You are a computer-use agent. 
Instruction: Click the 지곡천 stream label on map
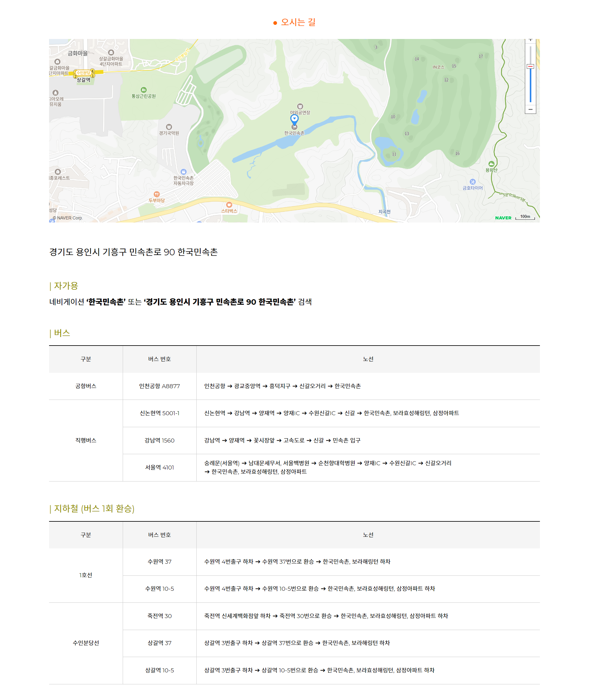384,212
